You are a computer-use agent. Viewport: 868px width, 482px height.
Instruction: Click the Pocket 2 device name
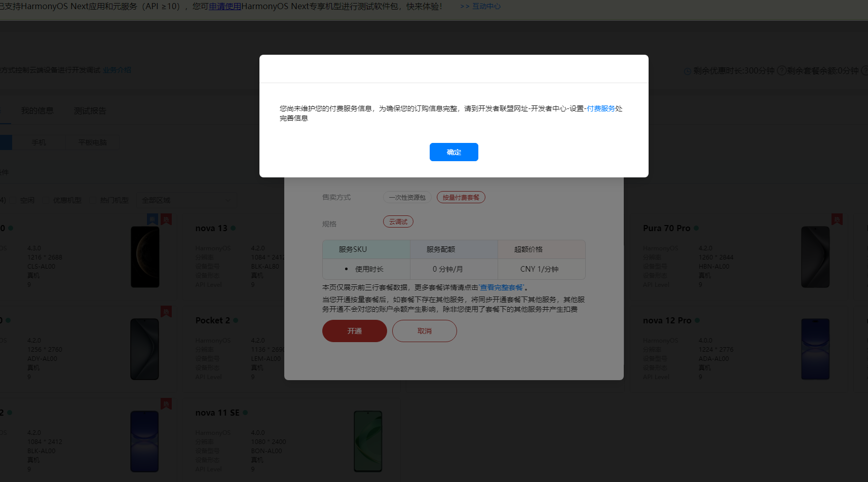pos(213,320)
